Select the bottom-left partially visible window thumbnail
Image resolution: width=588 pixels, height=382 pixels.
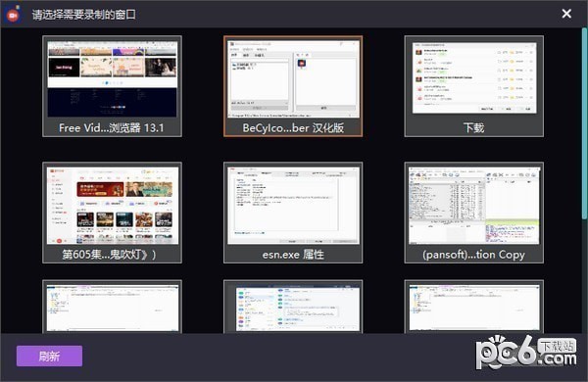point(112,307)
